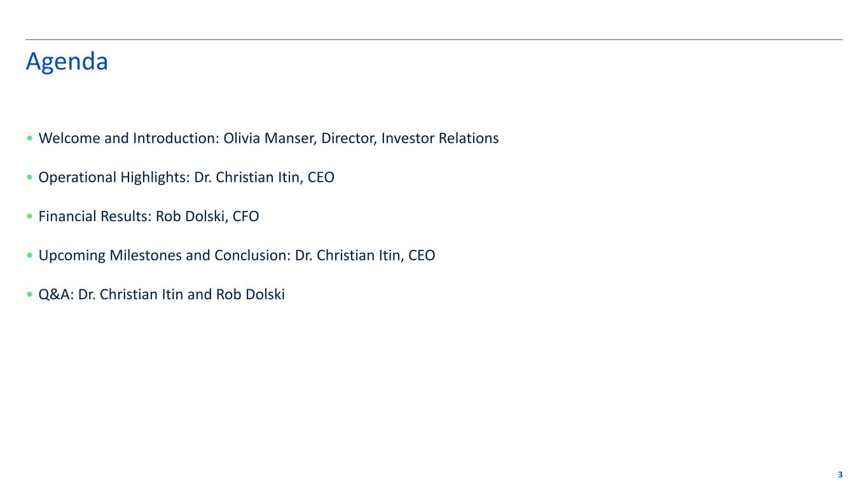The height and width of the screenshot is (488, 868).
Task: Click the horizontal rule above the Agenda title
Action: (434, 40)
